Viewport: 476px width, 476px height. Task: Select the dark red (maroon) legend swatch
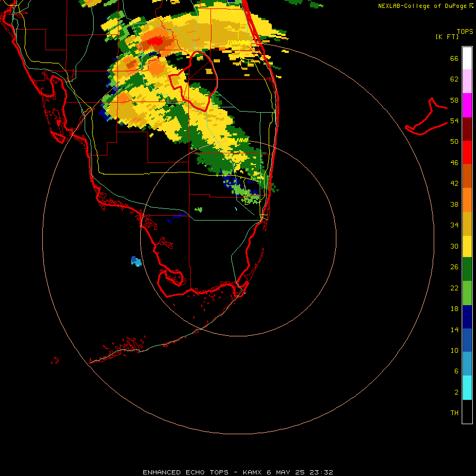(467, 129)
